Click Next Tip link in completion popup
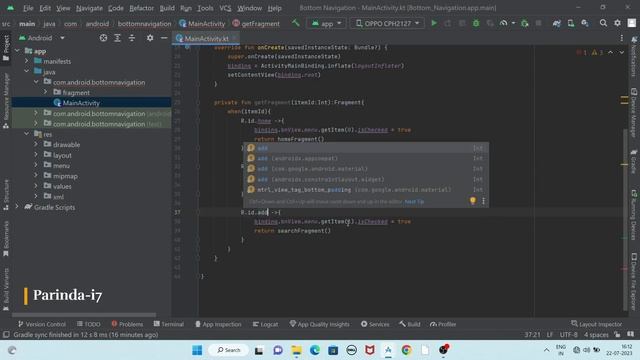 [414, 202]
